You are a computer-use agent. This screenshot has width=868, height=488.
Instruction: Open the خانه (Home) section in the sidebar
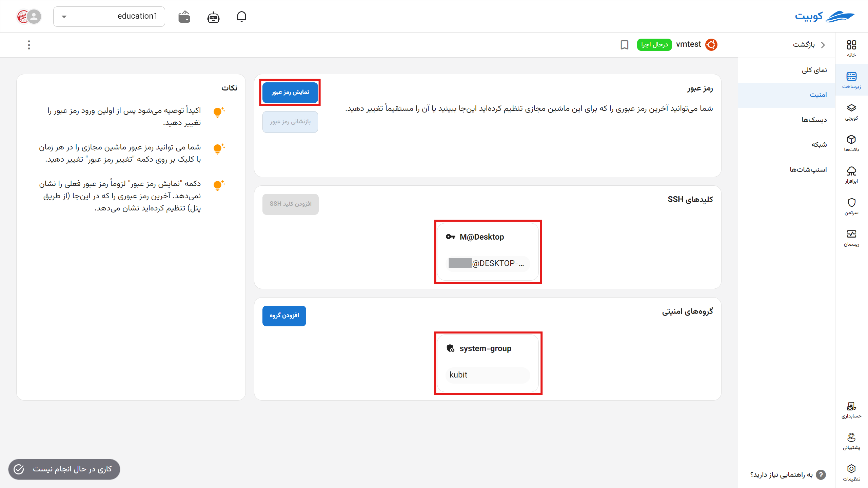(852, 47)
